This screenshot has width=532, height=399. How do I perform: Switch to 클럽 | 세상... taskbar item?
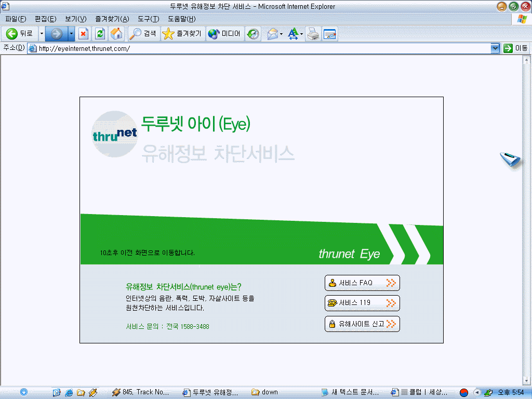point(419,392)
